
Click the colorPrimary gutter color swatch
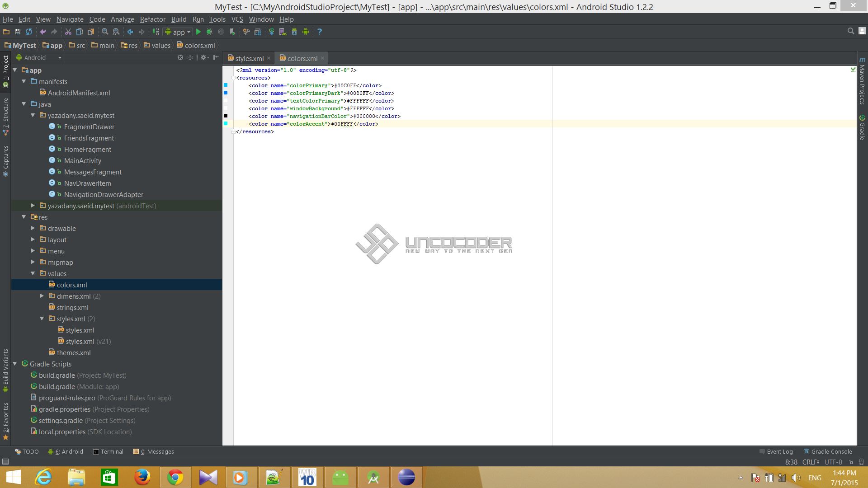tap(226, 85)
